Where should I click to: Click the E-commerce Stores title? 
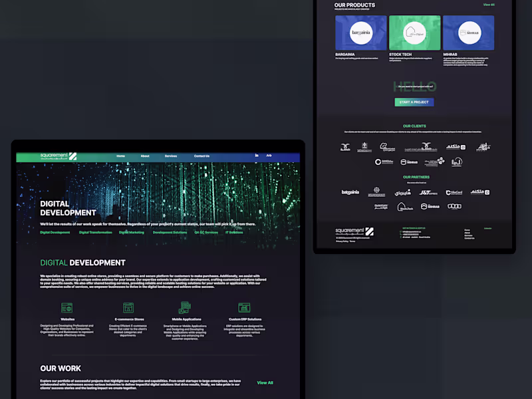pyautogui.click(x=129, y=319)
